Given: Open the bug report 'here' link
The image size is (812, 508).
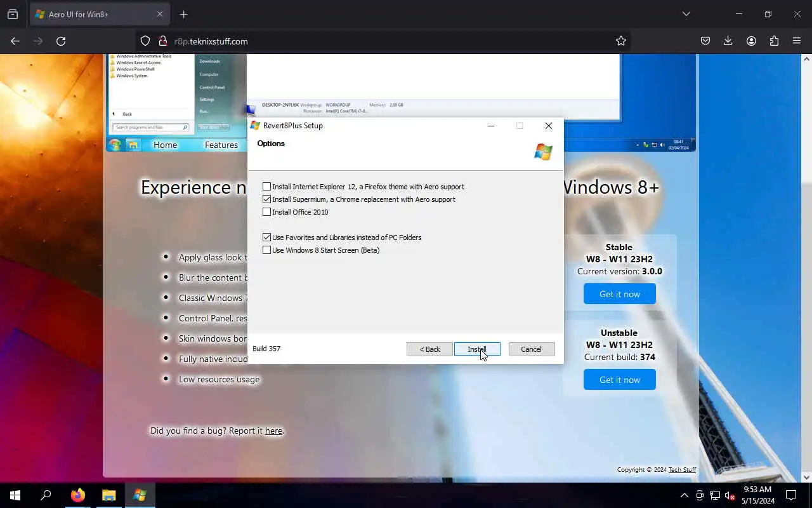Looking at the screenshot, I should click(273, 431).
